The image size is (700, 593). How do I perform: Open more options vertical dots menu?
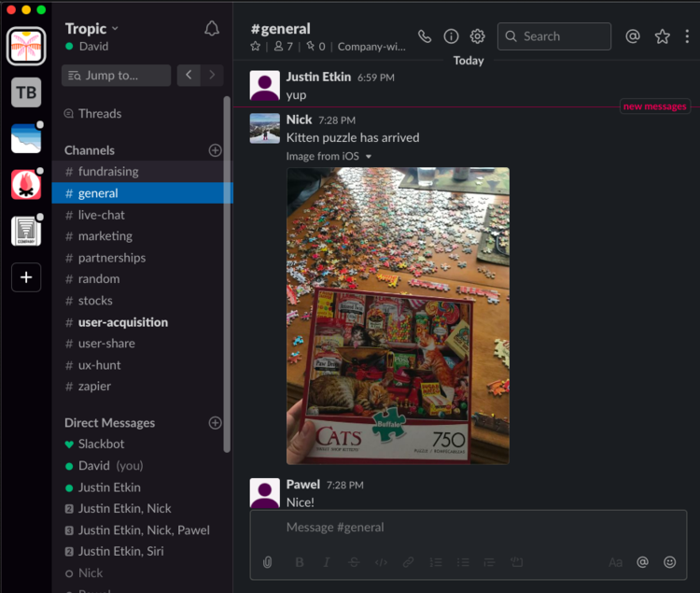687,36
